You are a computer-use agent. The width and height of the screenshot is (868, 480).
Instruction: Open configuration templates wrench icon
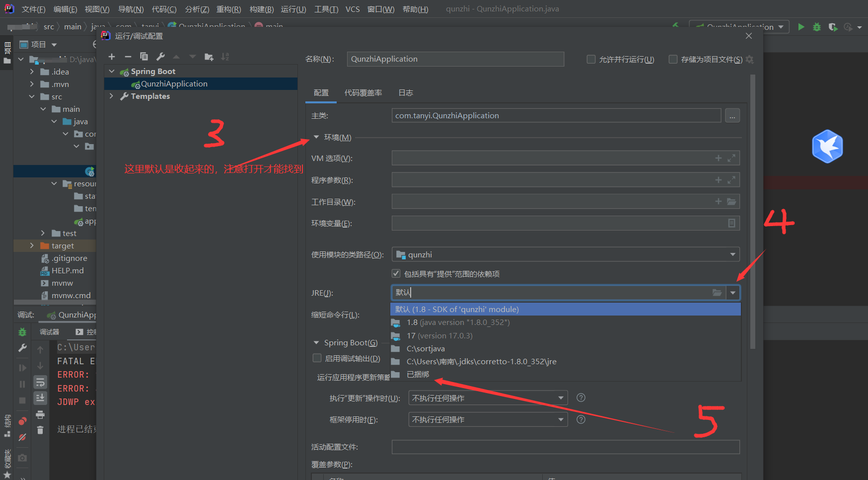pyautogui.click(x=160, y=57)
